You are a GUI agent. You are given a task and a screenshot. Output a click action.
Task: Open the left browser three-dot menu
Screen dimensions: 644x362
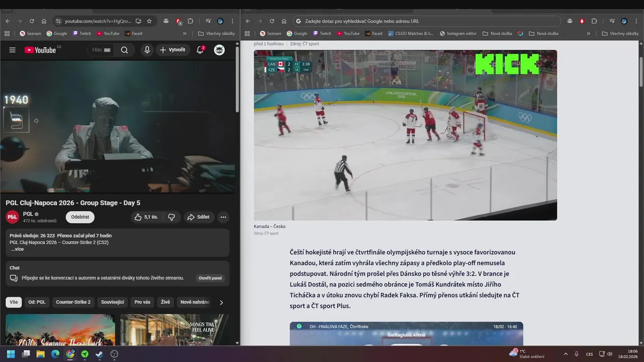tap(232, 21)
